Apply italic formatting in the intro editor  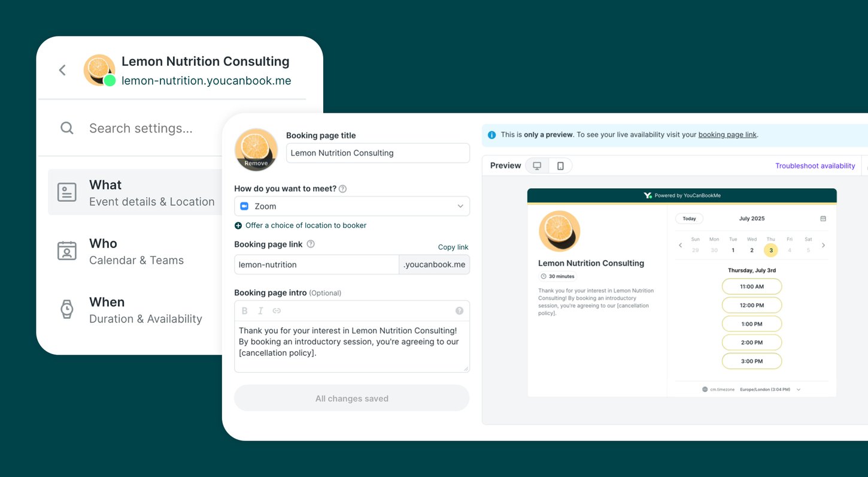(x=260, y=310)
